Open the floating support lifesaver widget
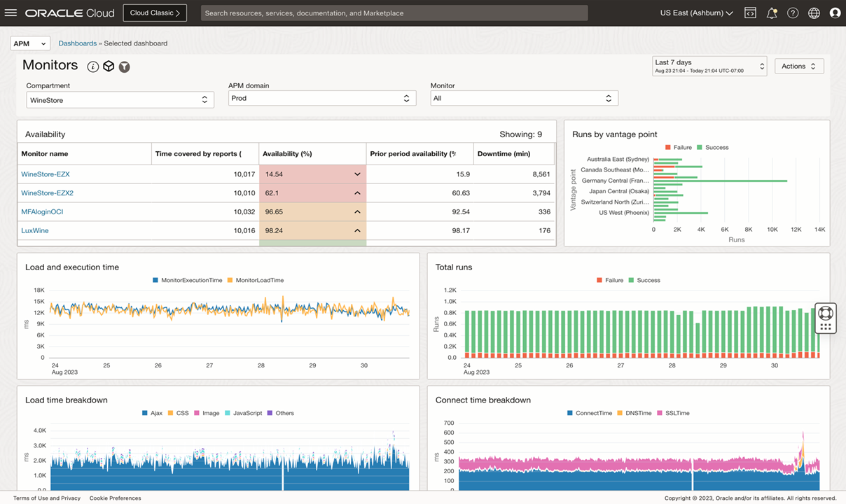846x504 pixels. (826, 311)
